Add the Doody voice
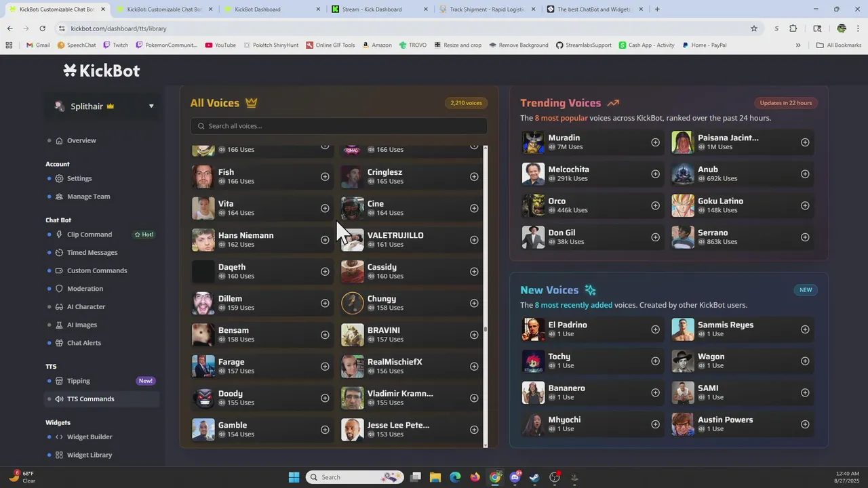 (325, 398)
